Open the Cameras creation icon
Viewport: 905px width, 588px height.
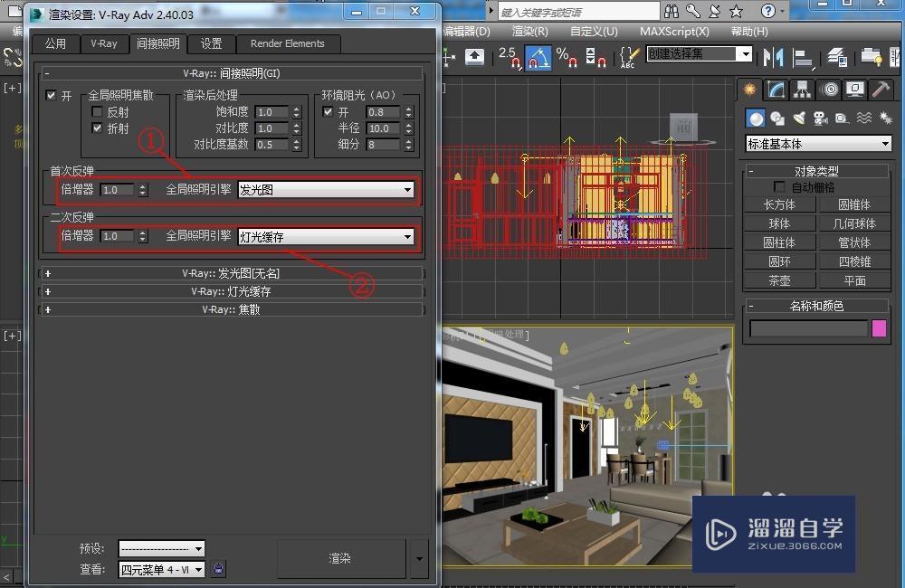coord(819,118)
